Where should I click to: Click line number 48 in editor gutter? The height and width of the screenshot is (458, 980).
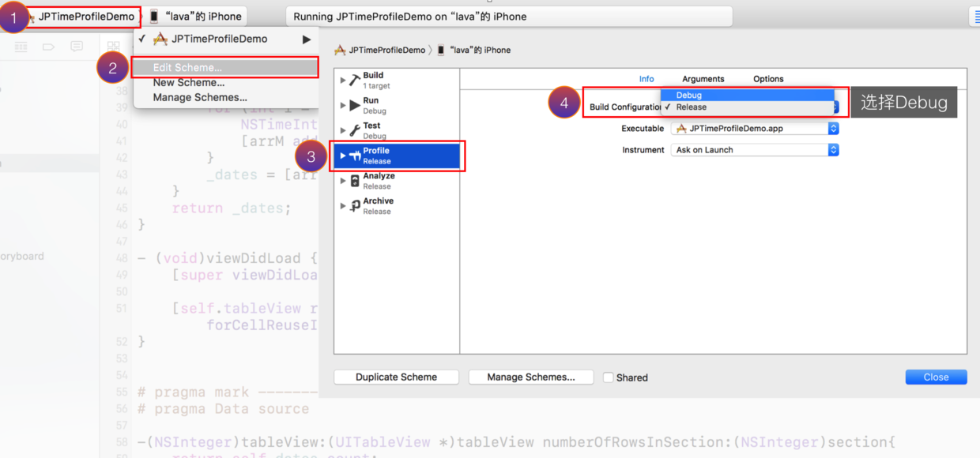(122, 258)
